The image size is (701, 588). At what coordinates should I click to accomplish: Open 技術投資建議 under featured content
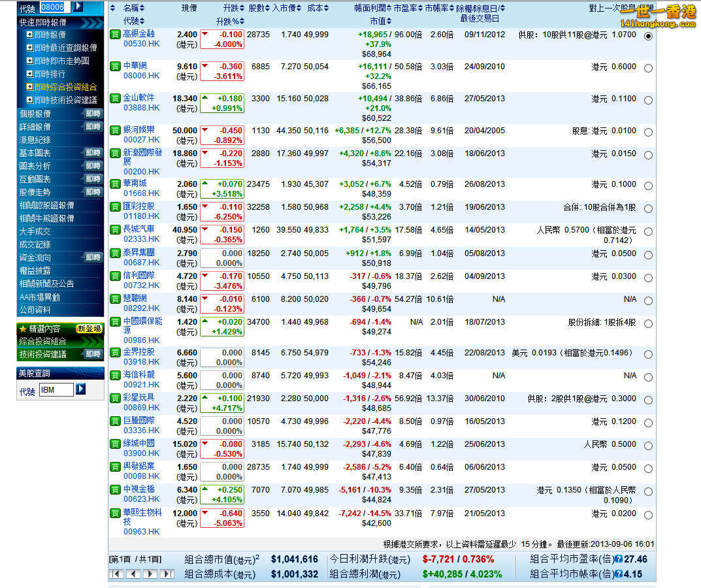[43, 354]
